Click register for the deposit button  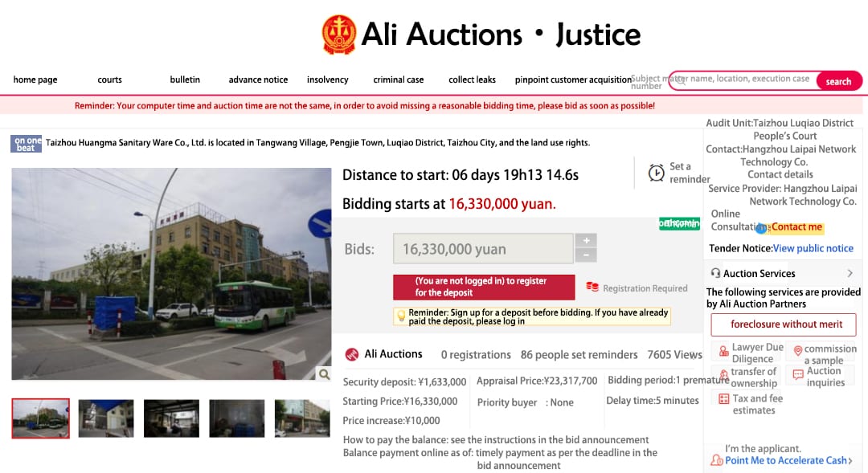[x=484, y=287]
